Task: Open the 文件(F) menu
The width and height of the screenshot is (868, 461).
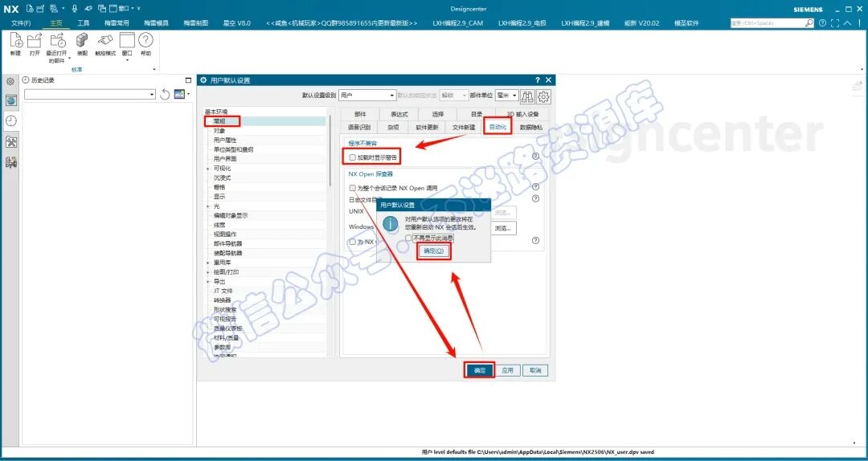Action: 21,23
